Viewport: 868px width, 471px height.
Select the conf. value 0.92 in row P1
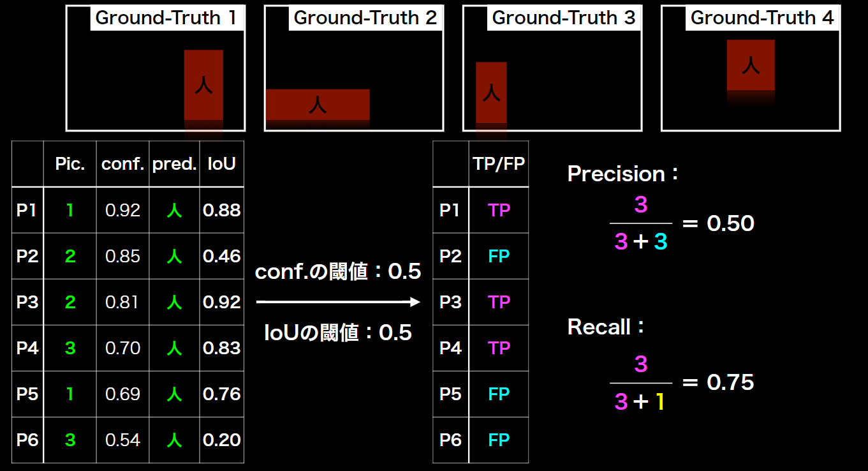pyautogui.click(x=122, y=210)
